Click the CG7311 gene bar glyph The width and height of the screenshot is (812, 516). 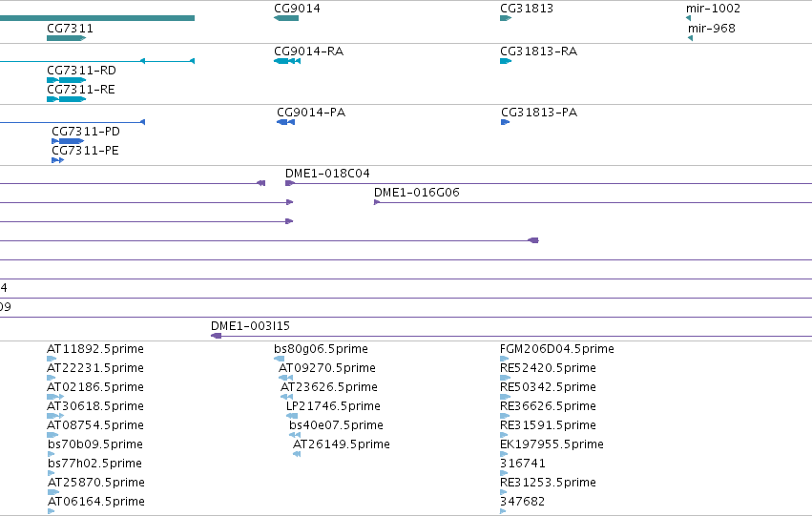(66, 38)
